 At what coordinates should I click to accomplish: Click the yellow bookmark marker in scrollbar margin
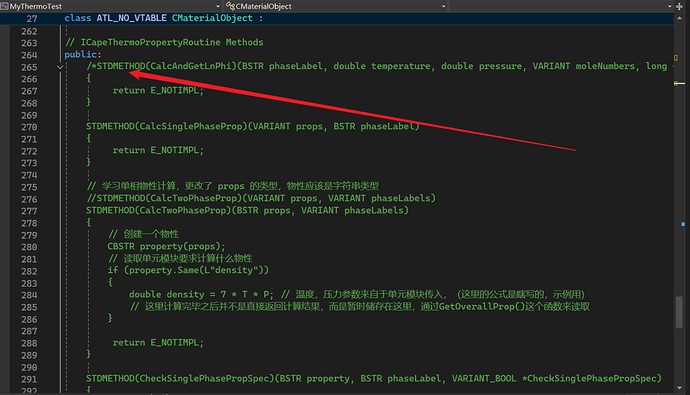(676, 58)
